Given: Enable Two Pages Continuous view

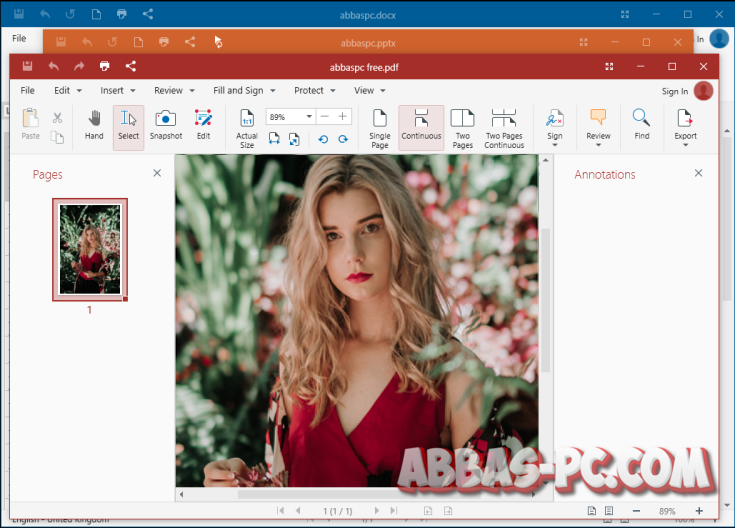Looking at the screenshot, I should pyautogui.click(x=504, y=129).
